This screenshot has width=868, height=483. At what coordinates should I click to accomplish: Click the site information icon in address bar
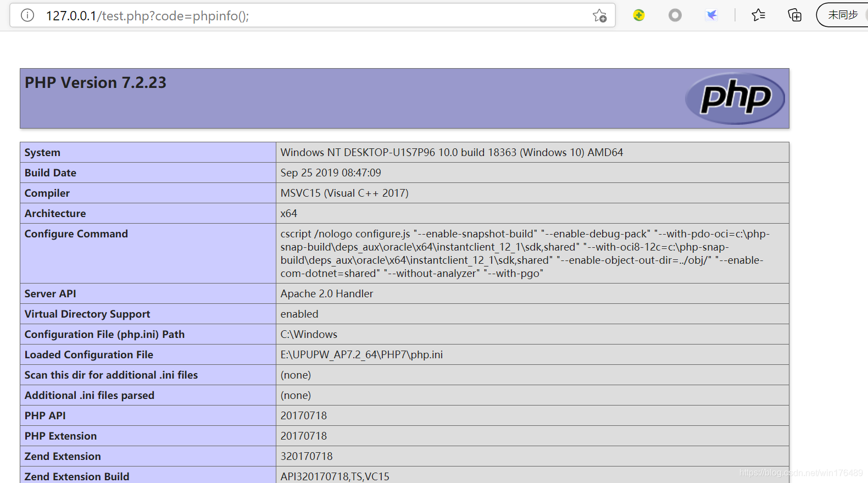tap(27, 15)
